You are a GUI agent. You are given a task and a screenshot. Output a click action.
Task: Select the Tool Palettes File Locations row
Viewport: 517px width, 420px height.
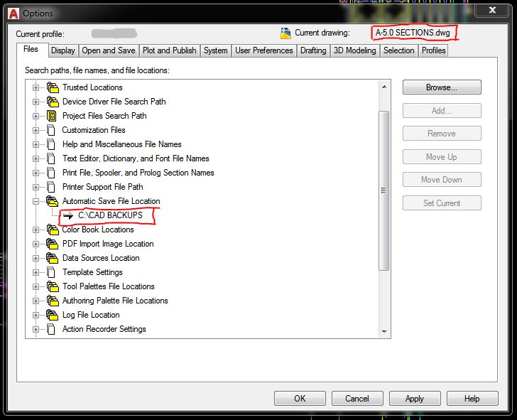(x=109, y=286)
